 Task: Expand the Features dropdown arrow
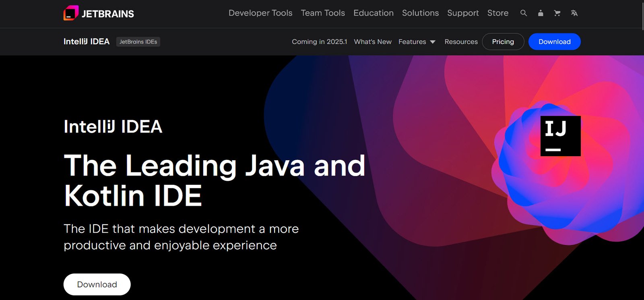[433, 42]
